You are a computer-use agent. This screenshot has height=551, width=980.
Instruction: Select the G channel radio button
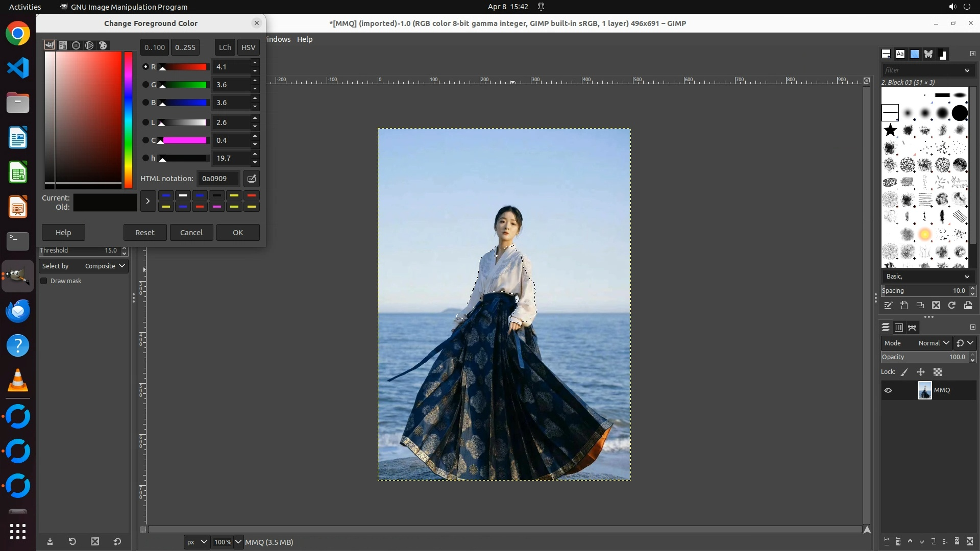[x=145, y=85]
